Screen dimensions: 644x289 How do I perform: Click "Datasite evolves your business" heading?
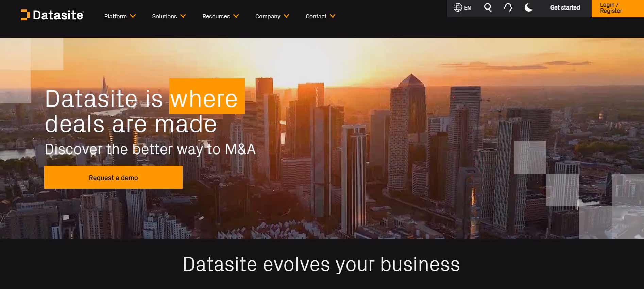(321, 265)
